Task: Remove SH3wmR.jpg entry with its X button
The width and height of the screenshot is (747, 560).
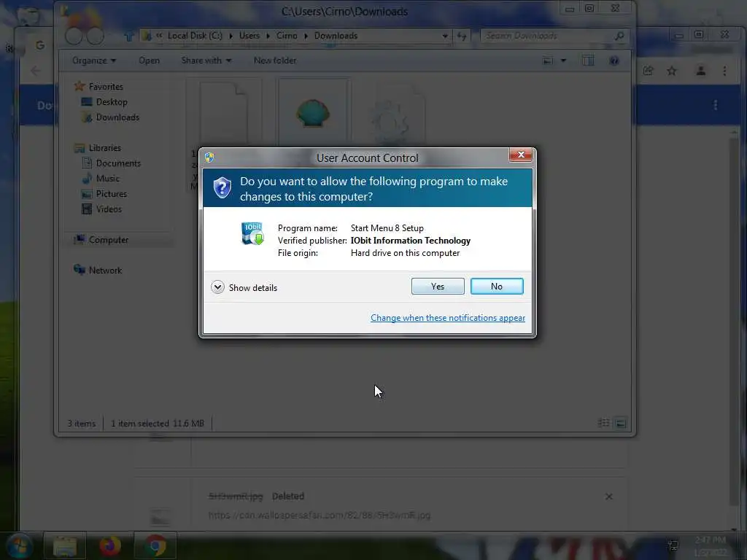Action: pyautogui.click(x=609, y=497)
